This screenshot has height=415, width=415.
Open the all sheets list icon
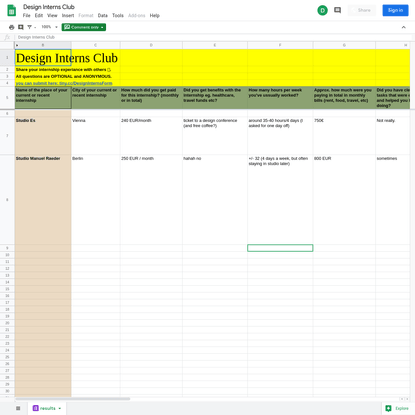(18, 408)
